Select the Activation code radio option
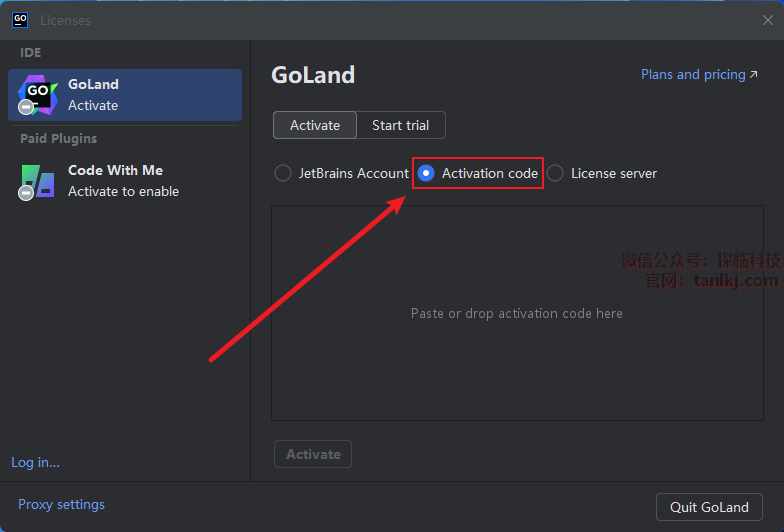The height and width of the screenshot is (532, 784). coord(426,173)
